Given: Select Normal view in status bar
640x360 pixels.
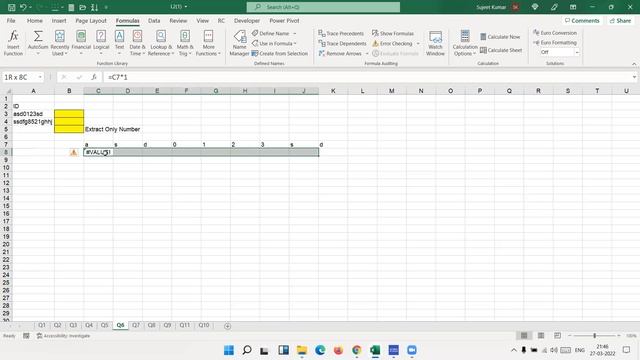Looking at the screenshot, I should [524, 336].
